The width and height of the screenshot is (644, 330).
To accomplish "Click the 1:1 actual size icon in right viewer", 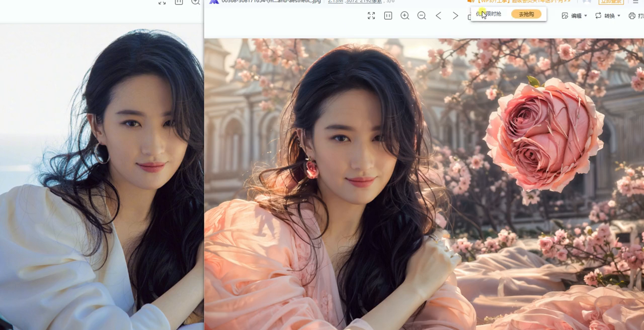I will tap(388, 16).
